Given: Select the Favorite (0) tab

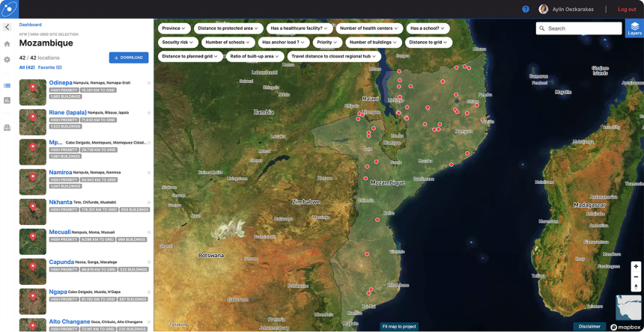Looking at the screenshot, I should pyautogui.click(x=49, y=67).
